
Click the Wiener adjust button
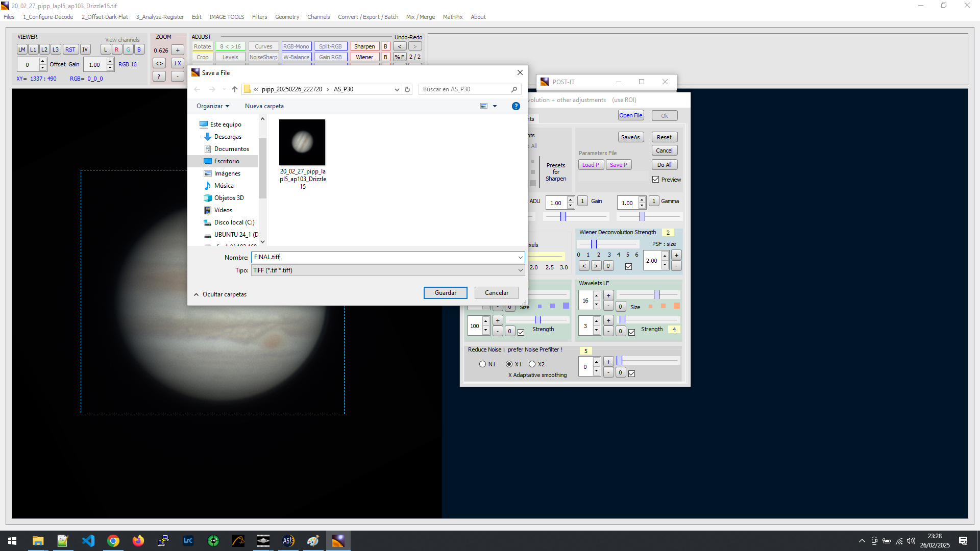(364, 57)
